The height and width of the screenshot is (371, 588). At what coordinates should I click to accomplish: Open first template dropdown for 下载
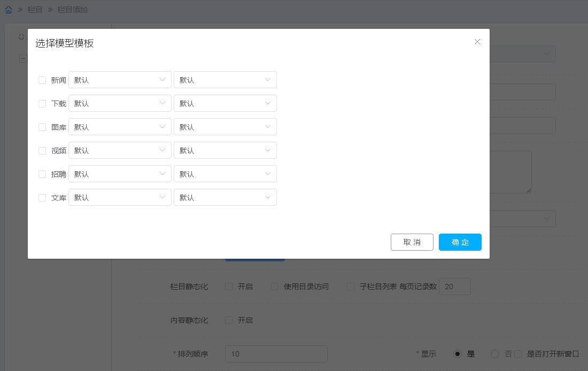coord(120,103)
